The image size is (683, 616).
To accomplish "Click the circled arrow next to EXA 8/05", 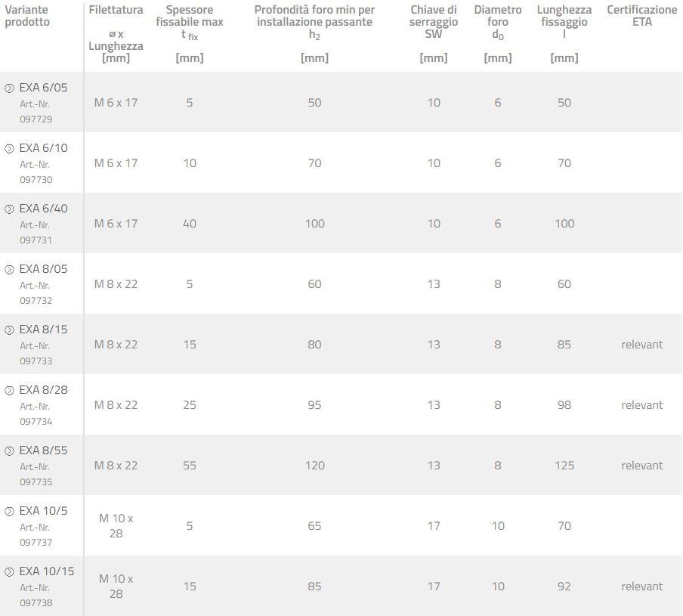I will [x=9, y=270].
